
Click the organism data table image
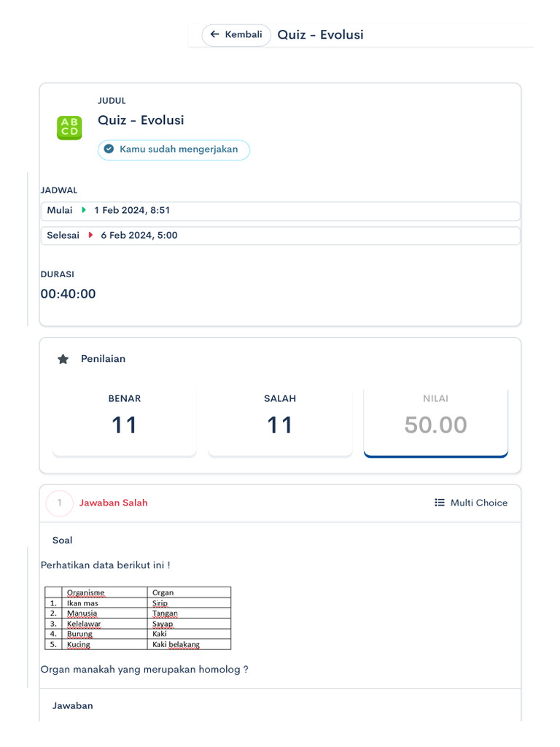click(x=138, y=618)
